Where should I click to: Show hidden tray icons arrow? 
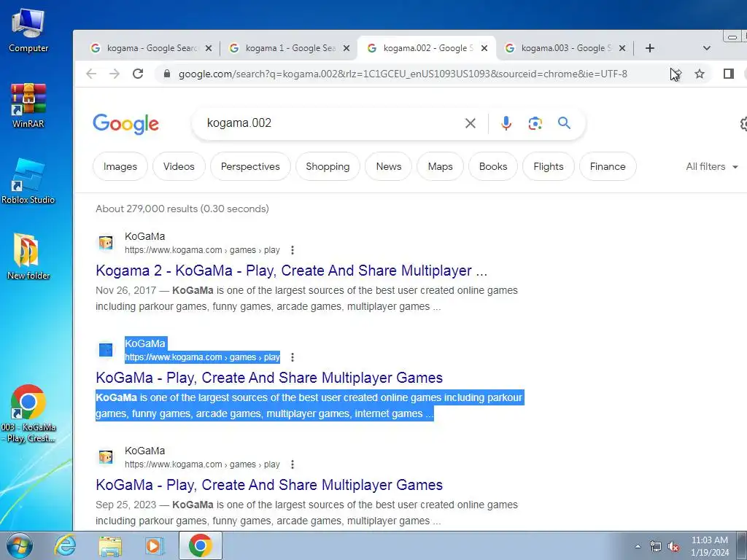coord(638,546)
